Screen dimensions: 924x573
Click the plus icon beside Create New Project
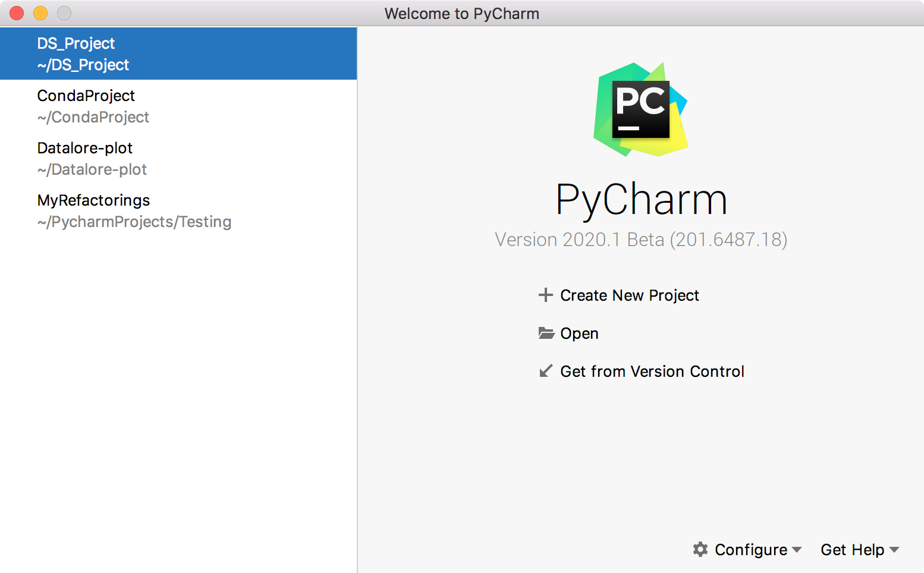click(x=545, y=295)
